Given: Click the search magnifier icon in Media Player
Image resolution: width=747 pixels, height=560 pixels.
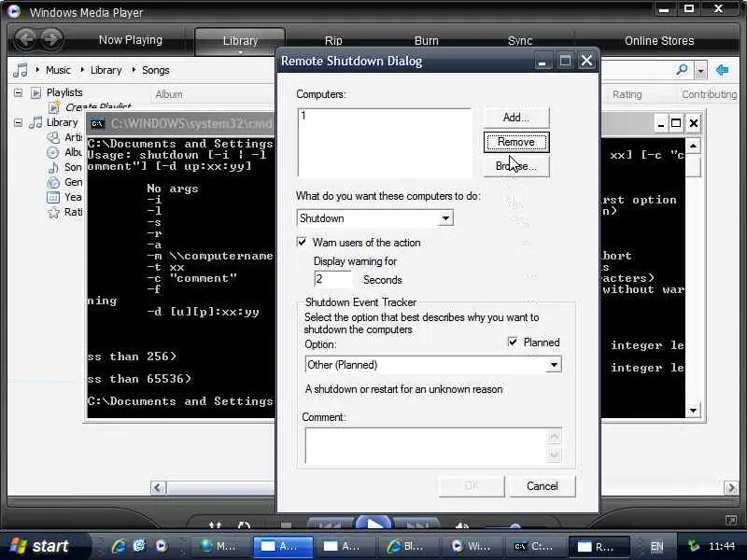Looking at the screenshot, I should pos(682,70).
